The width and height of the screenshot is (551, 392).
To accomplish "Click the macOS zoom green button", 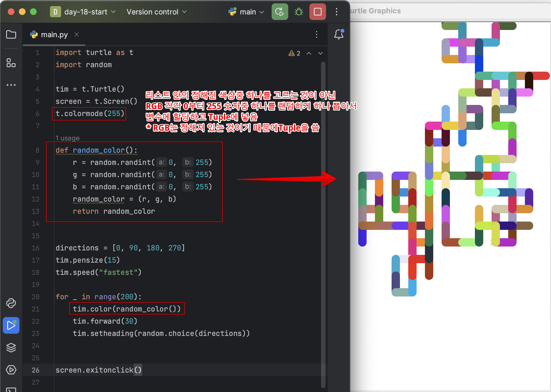I will [33, 12].
